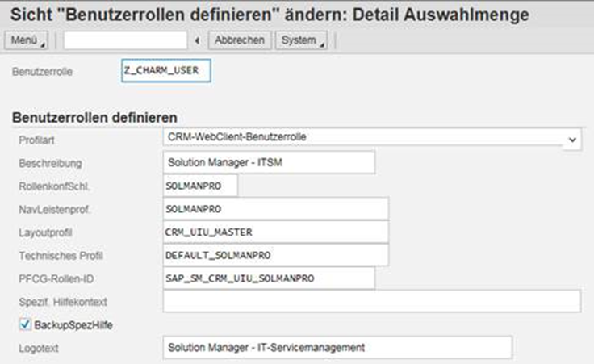The height and width of the screenshot is (364, 594).
Task: Select the Technisches Profil input field
Action: 274,255
